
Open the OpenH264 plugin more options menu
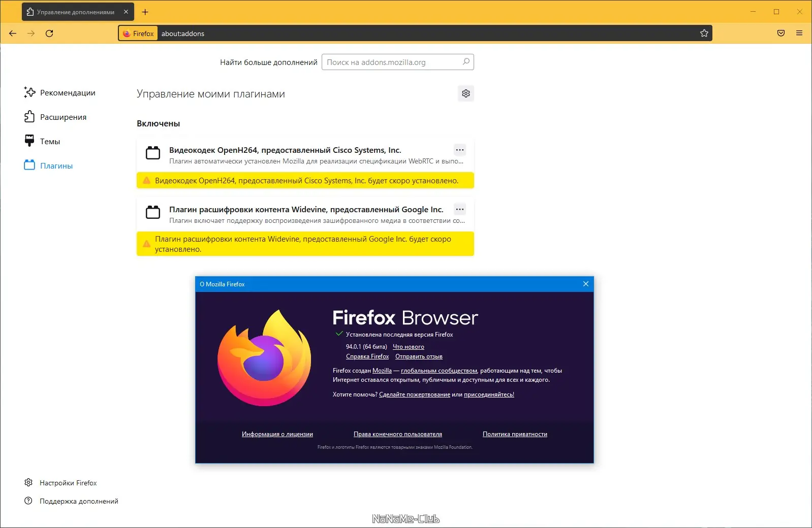(460, 150)
